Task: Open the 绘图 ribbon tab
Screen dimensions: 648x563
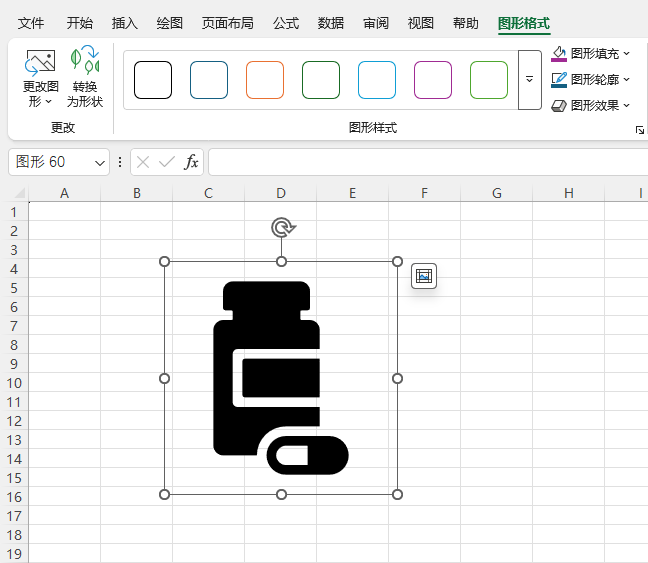Action: click(169, 23)
